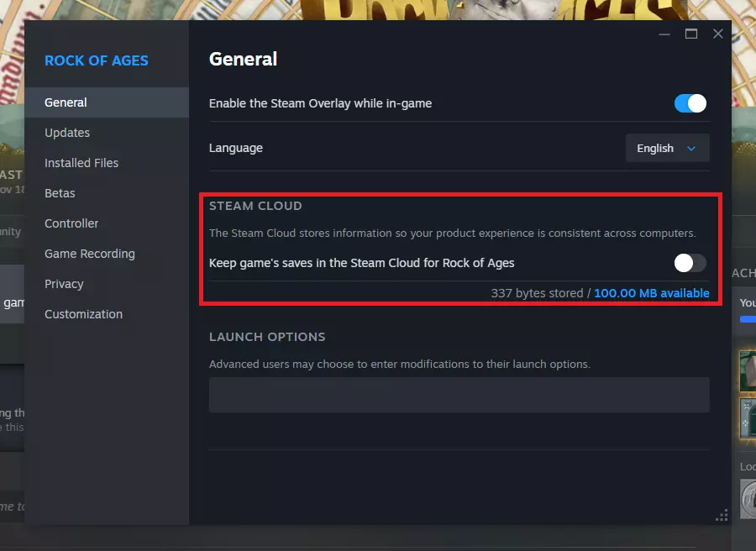The width and height of the screenshot is (756, 551).
Task: Click the Launch Options text field
Action: [459, 395]
